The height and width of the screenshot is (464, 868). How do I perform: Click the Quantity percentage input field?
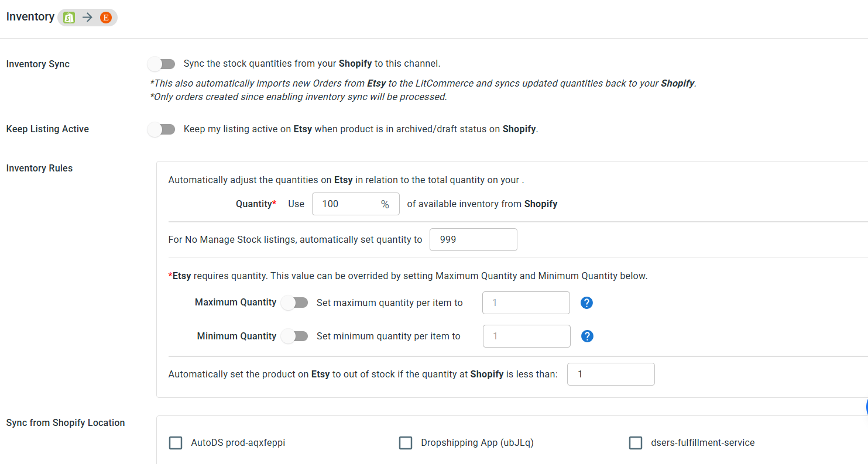pos(356,204)
